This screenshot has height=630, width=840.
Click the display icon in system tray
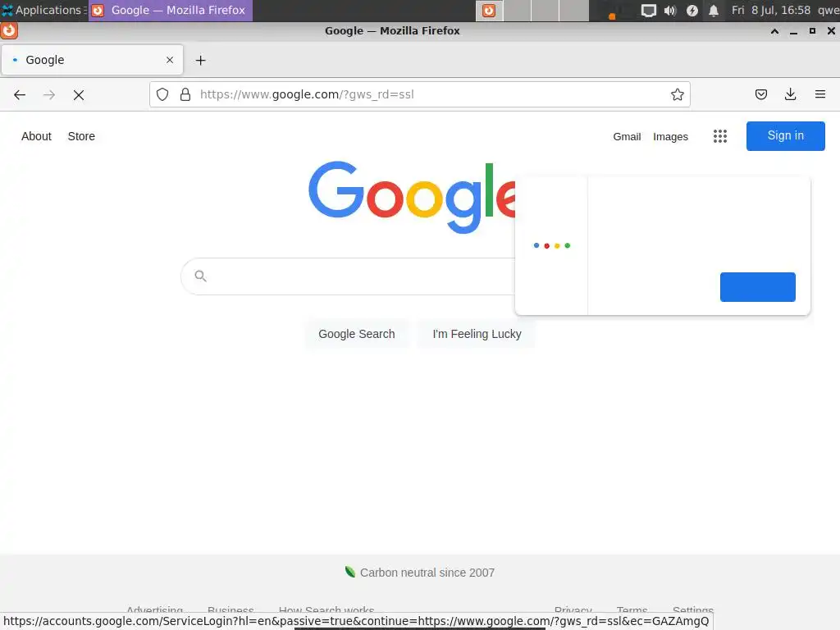(648, 11)
